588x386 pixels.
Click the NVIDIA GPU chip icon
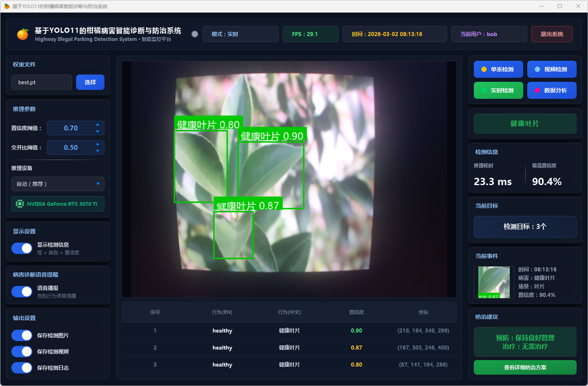point(19,204)
